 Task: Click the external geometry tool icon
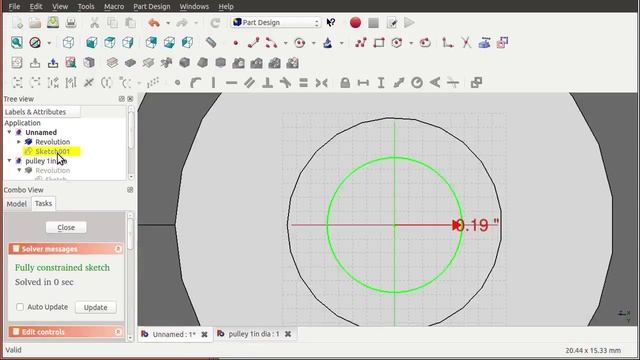pos(484,42)
